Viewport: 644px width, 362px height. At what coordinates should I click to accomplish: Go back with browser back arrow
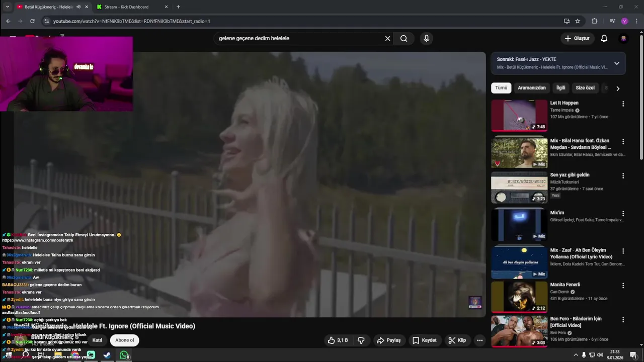click(x=8, y=21)
